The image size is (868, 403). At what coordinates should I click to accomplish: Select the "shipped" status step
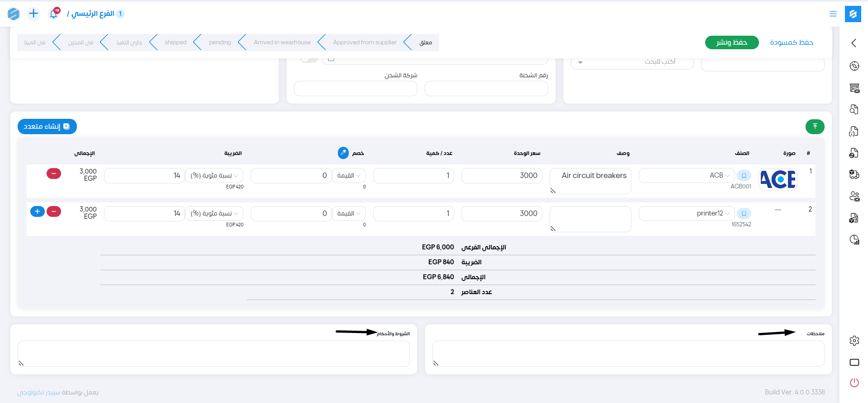coord(175,42)
